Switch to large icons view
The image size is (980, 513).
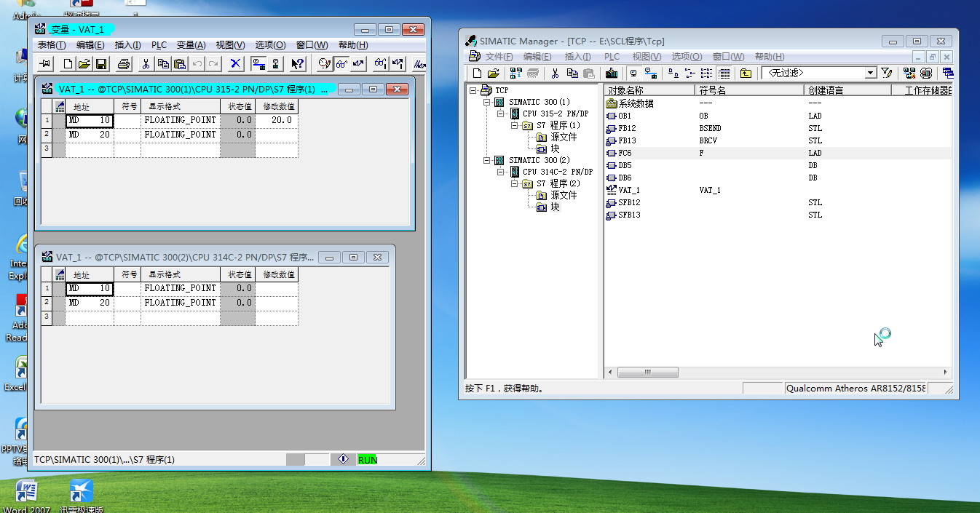673,73
